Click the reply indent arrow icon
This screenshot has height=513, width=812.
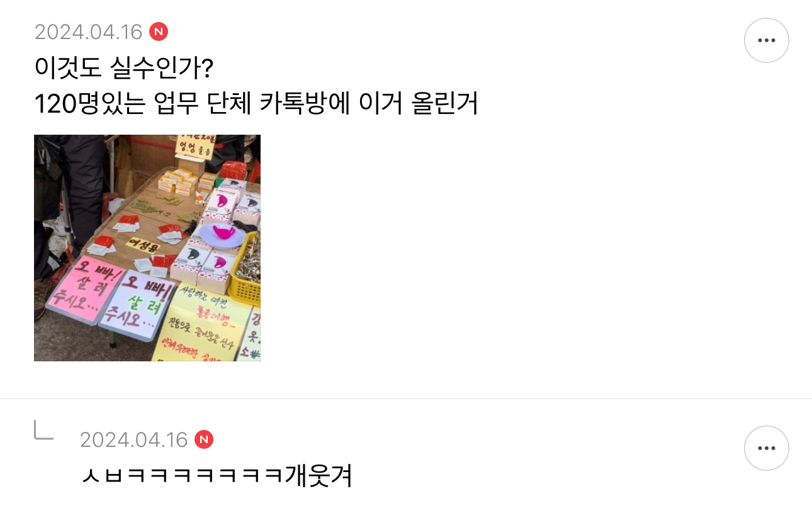point(43,431)
